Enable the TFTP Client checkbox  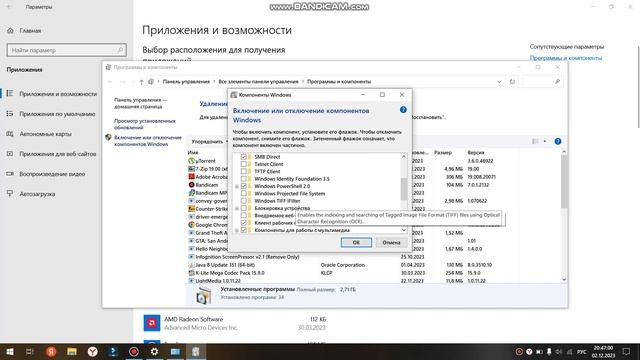[244, 171]
